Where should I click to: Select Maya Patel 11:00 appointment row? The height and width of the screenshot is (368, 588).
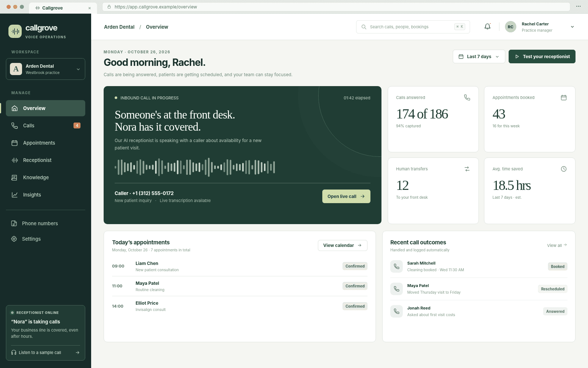click(240, 286)
